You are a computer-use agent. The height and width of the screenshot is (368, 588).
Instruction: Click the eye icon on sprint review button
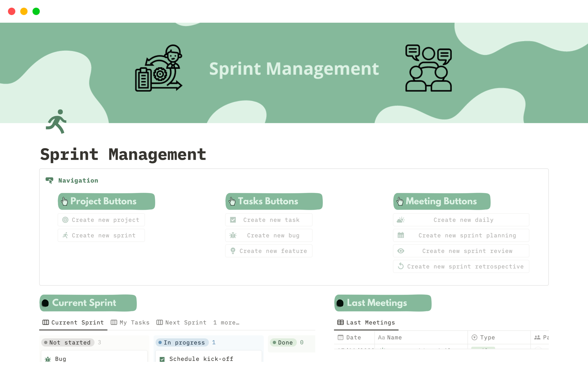tap(401, 251)
